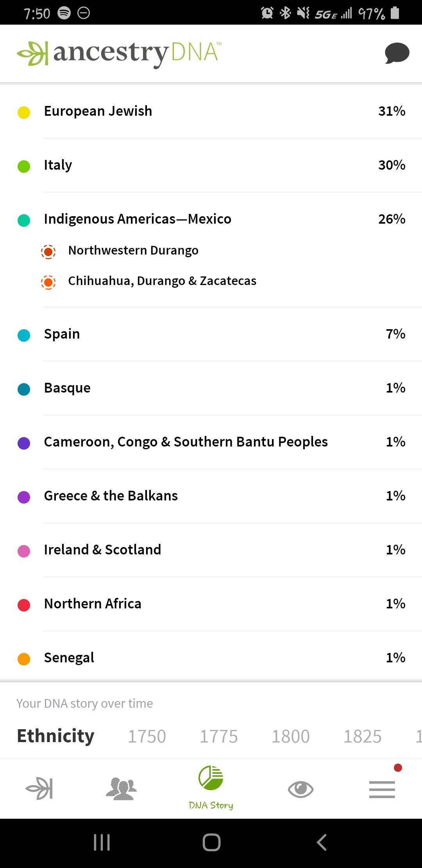Open the hamburger menu with red notification dot
Image resolution: width=422 pixels, height=868 pixels.
[x=382, y=789]
